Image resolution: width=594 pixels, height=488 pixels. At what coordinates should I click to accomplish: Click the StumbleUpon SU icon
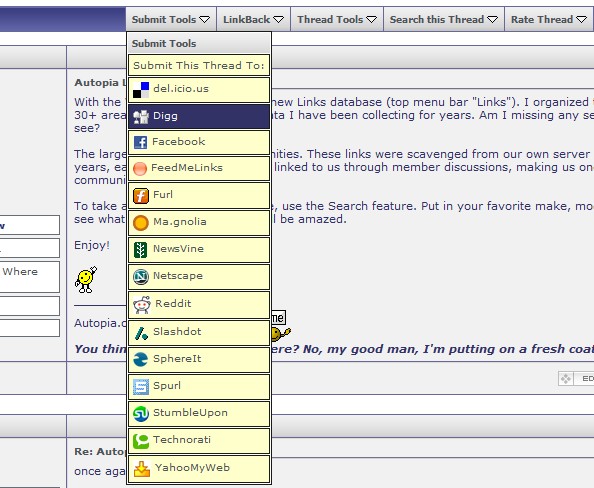click(x=141, y=414)
